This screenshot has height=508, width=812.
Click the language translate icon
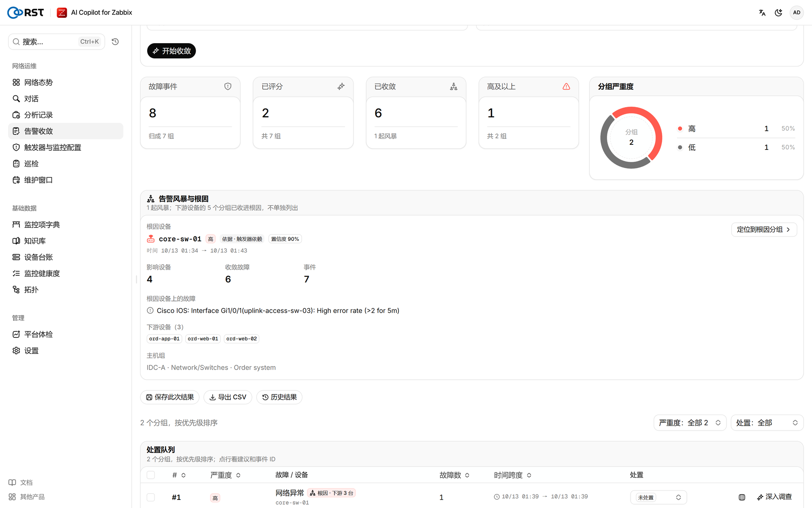[x=762, y=13]
